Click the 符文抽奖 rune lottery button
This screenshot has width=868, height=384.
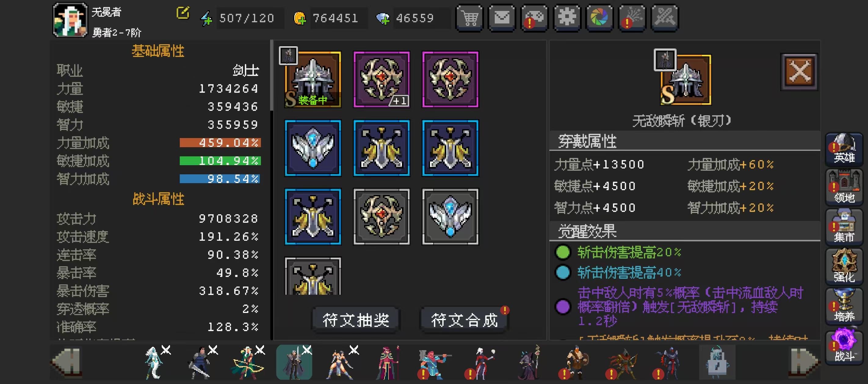point(356,319)
